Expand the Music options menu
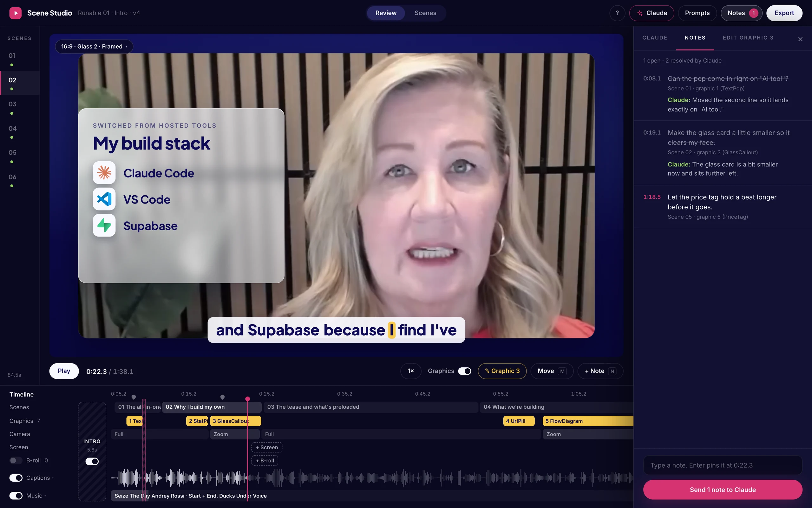The height and width of the screenshot is (508, 812). [45, 496]
